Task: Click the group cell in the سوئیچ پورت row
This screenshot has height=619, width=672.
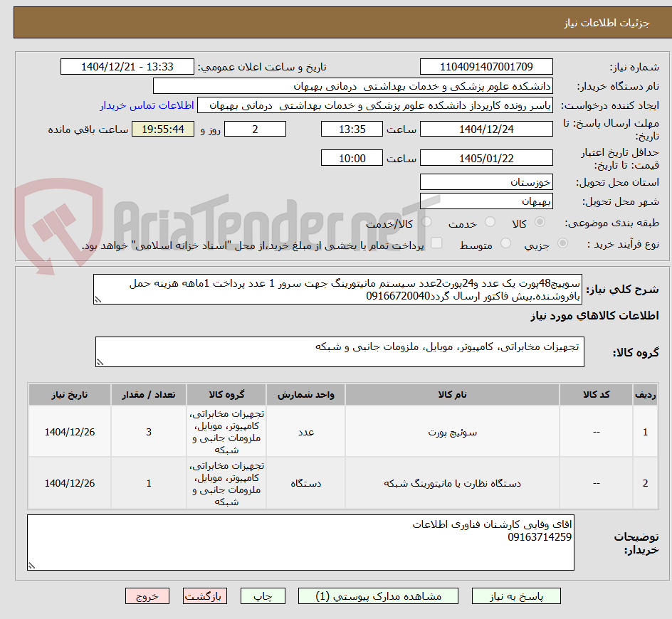Action: [226, 432]
